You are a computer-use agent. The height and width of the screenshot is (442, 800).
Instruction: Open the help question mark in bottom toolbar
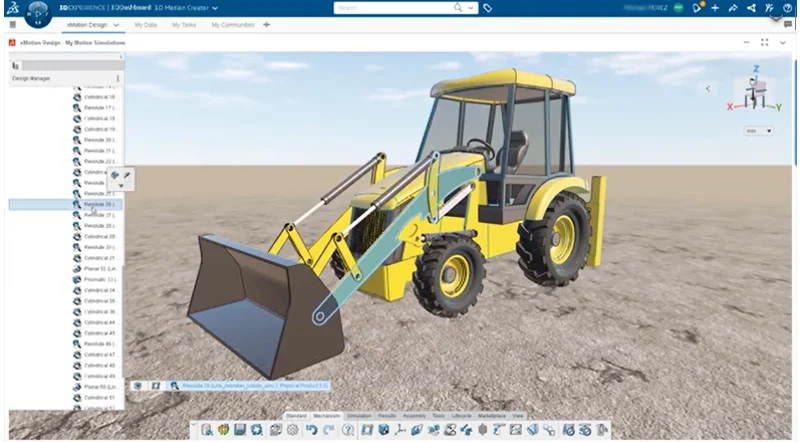point(347,430)
